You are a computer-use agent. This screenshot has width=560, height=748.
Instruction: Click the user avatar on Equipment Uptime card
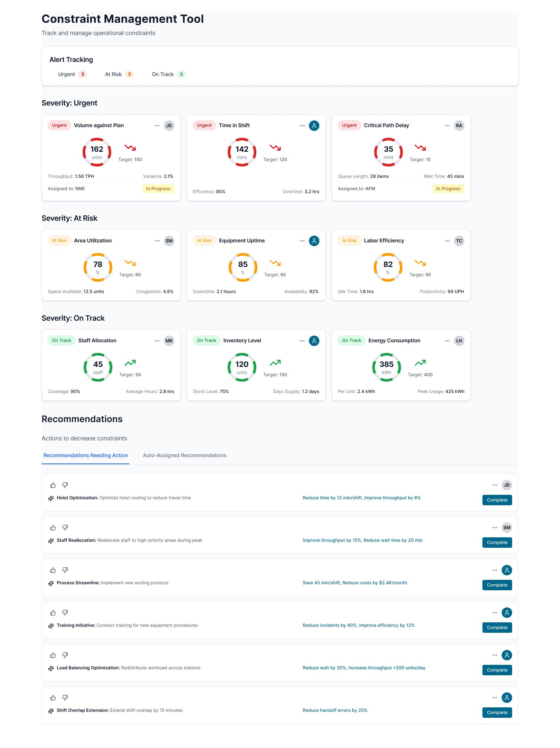click(x=314, y=241)
